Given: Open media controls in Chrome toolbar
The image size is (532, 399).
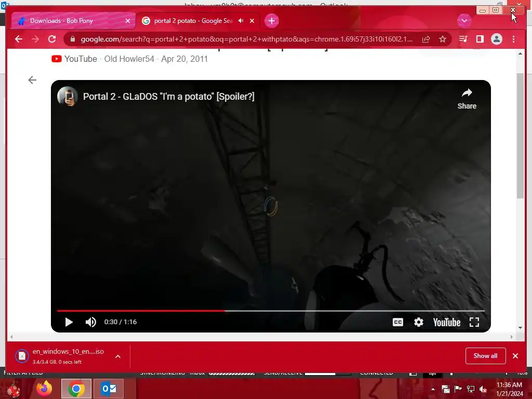Looking at the screenshot, I should point(463,39).
